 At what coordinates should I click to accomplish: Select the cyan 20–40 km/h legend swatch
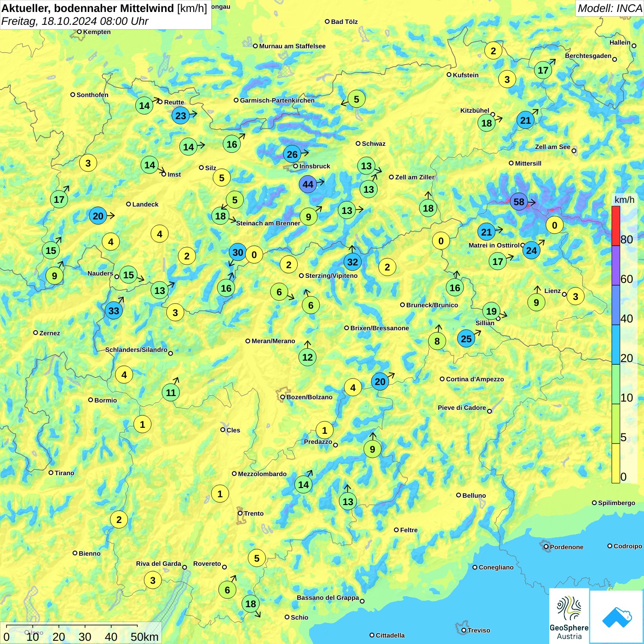[x=615, y=345]
